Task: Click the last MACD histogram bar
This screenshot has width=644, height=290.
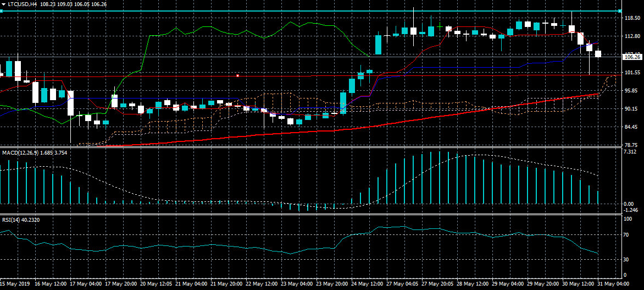Action: [x=598, y=198]
